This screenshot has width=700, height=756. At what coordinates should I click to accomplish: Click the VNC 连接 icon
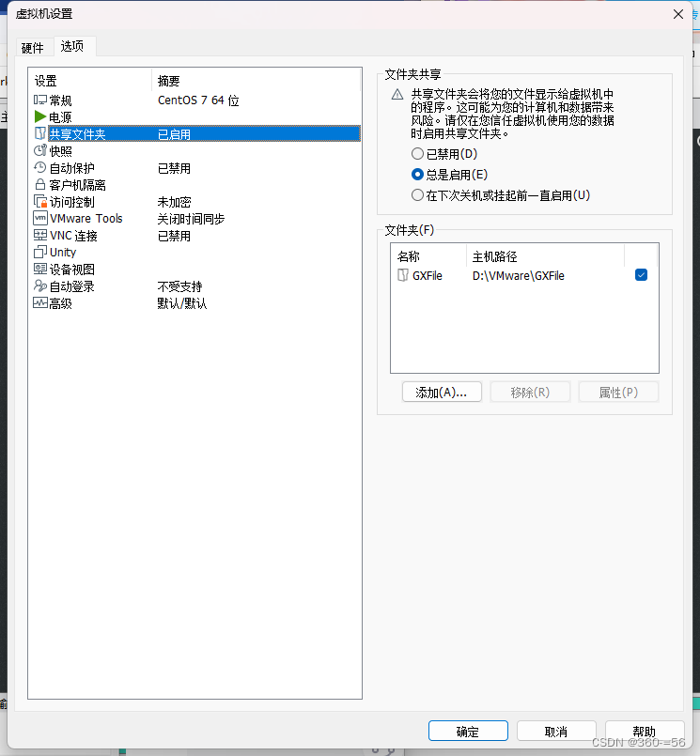40,235
